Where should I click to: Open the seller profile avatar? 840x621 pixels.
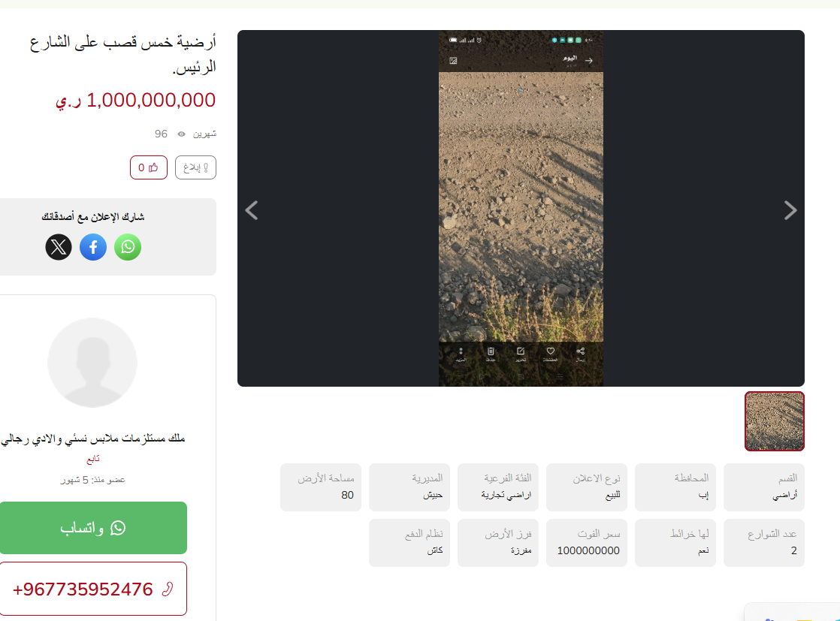(92, 363)
